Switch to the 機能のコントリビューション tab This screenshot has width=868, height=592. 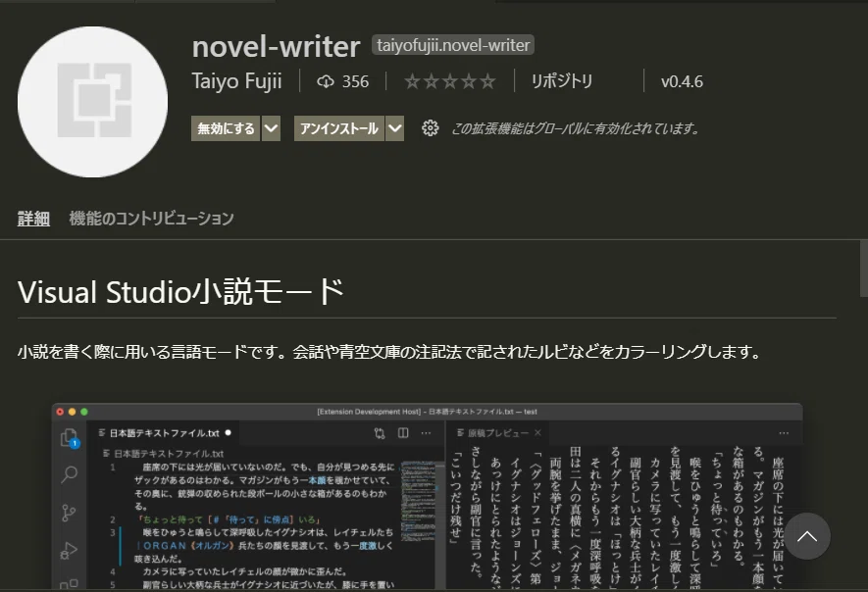pyautogui.click(x=152, y=219)
